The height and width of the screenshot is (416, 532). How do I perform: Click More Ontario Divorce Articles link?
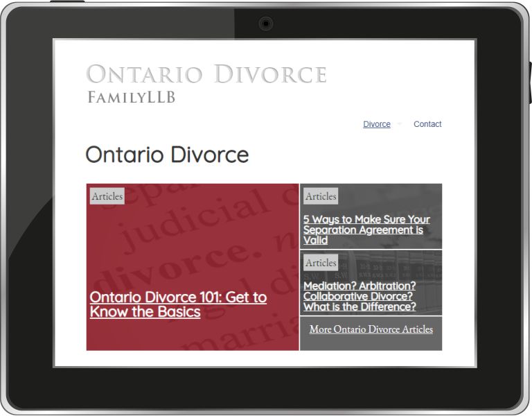coord(371,329)
